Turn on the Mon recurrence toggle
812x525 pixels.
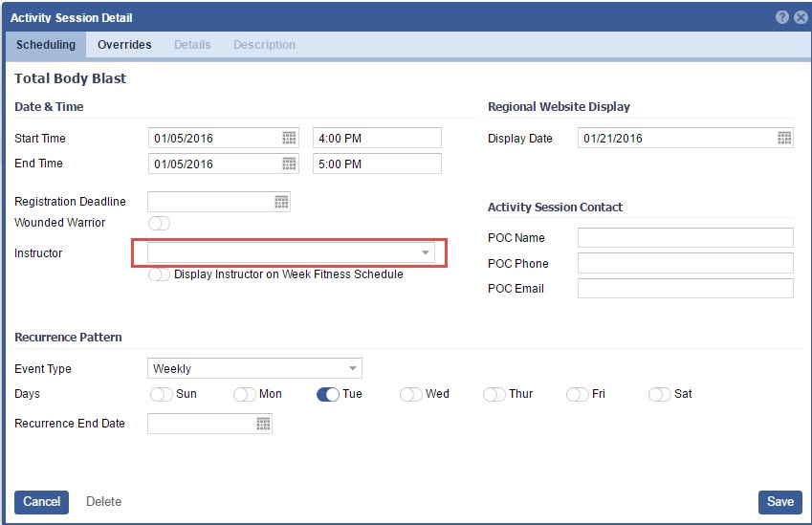[x=244, y=394]
